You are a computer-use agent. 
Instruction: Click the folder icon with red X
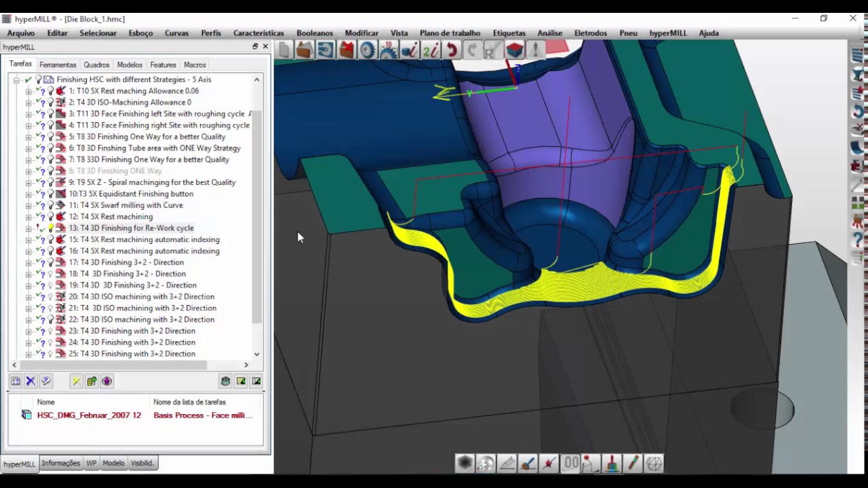347,49
